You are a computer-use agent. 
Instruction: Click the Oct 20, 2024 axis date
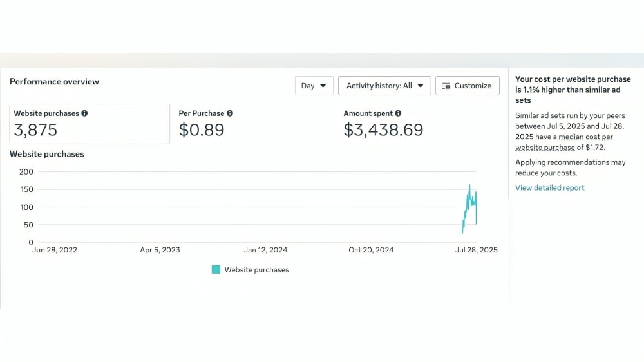click(370, 250)
